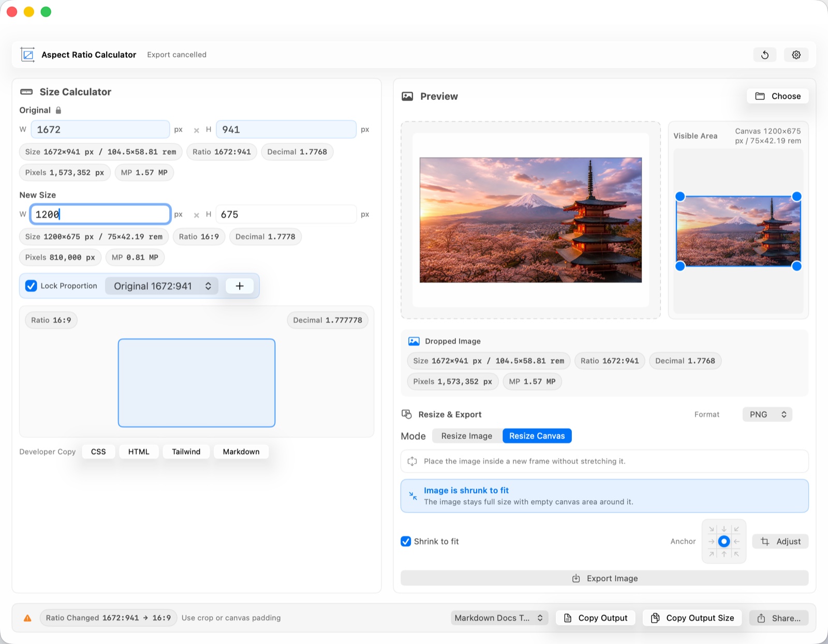
Task: Click the 'Decimal 1.7768' chip under Original
Action: (297, 152)
